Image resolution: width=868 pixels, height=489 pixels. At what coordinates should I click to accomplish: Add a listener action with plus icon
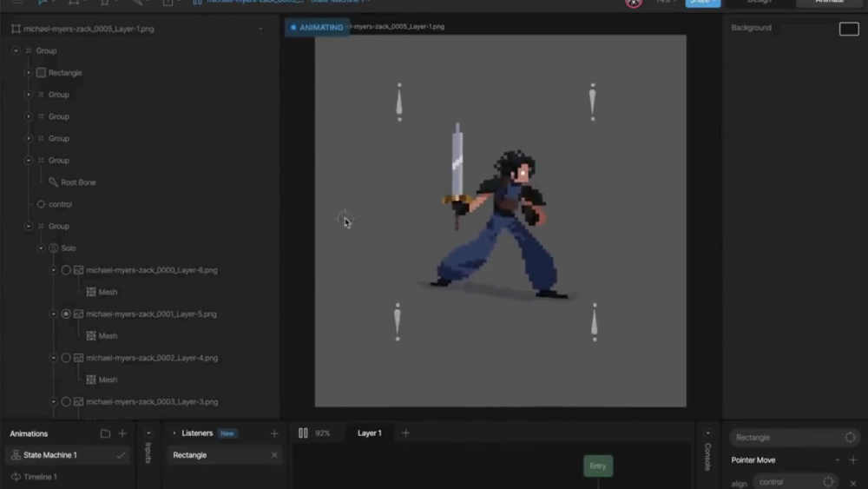pyautogui.click(x=852, y=460)
